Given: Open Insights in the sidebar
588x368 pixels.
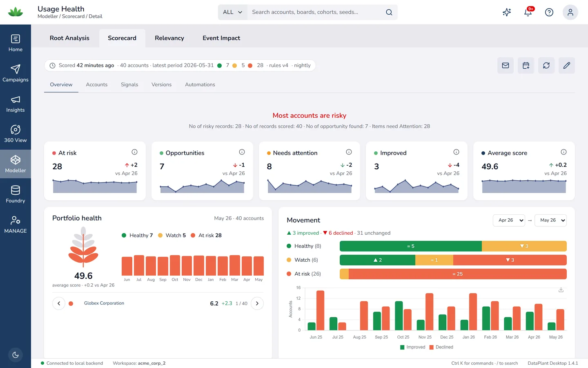Looking at the screenshot, I should click(x=16, y=104).
